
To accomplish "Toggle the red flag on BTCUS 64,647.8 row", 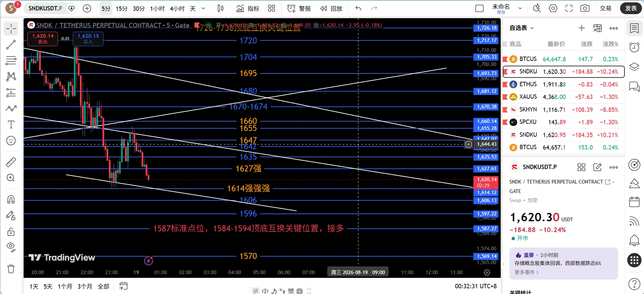I will click(x=505, y=59).
